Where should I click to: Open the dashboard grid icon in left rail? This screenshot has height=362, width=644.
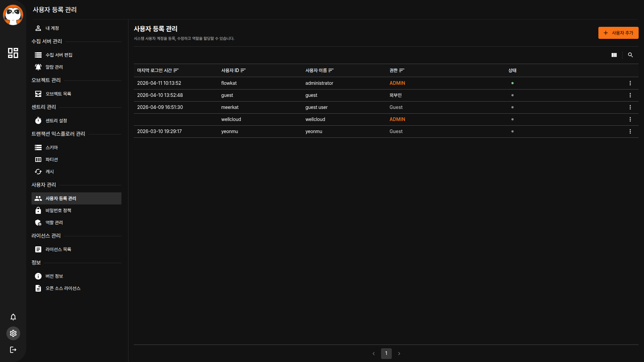[x=13, y=53]
